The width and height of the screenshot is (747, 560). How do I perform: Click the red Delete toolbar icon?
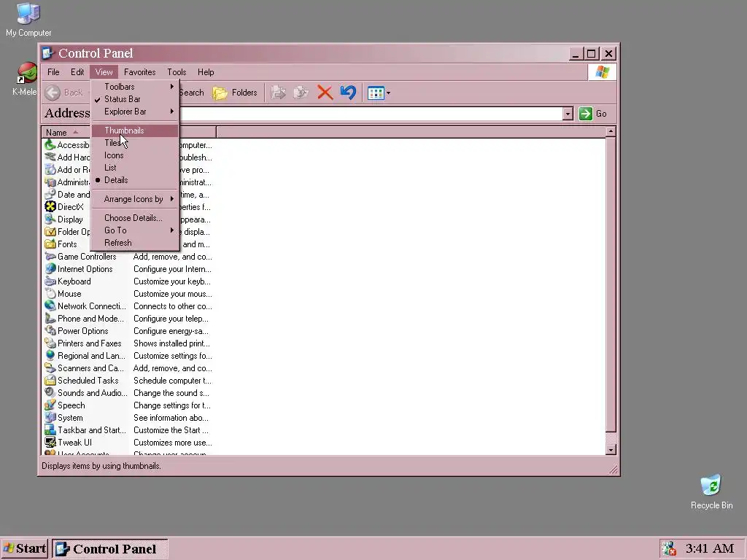click(x=325, y=93)
